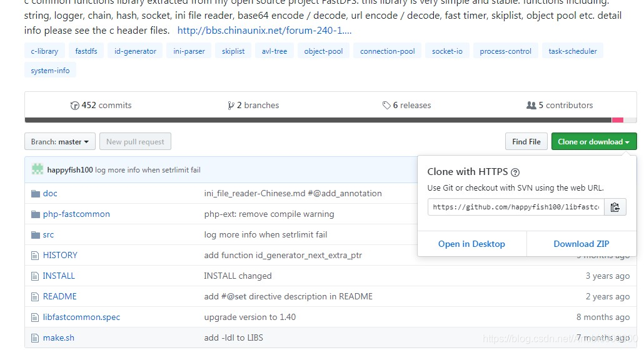Select the system-info topic tag
The width and height of the screenshot is (644, 350).
tap(50, 71)
